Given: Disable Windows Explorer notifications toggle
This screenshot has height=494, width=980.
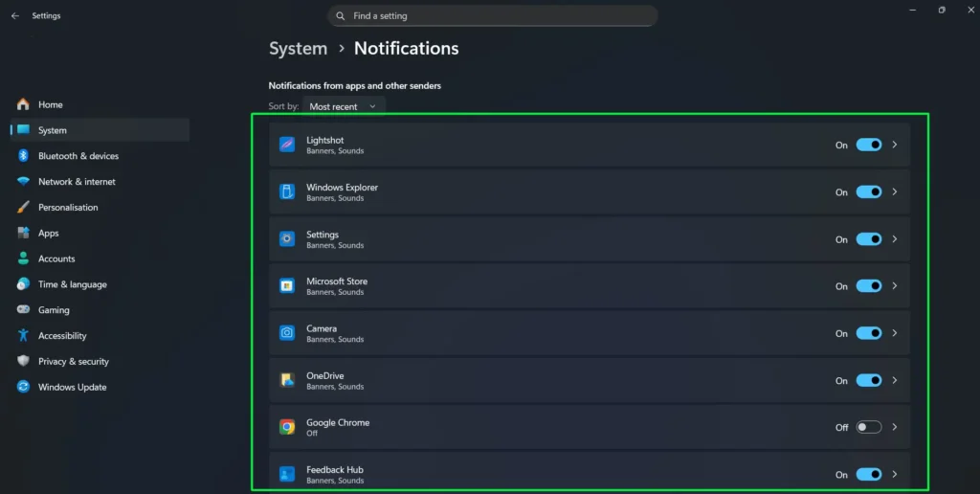Looking at the screenshot, I should (869, 192).
